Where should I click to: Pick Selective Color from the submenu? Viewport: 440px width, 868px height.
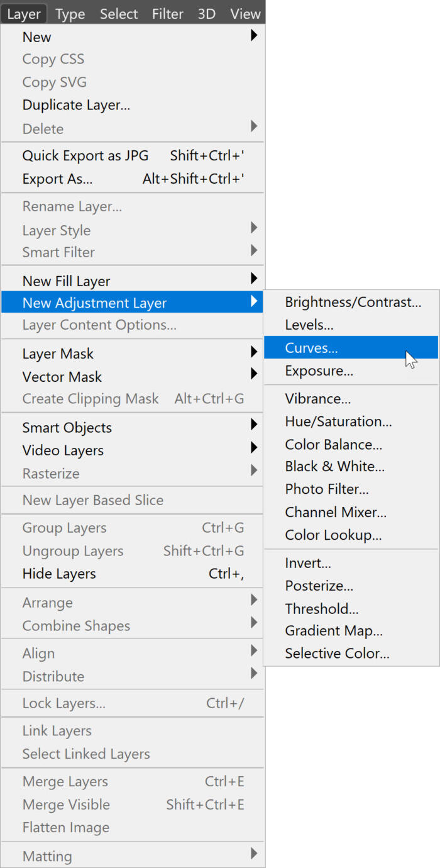[337, 654]
